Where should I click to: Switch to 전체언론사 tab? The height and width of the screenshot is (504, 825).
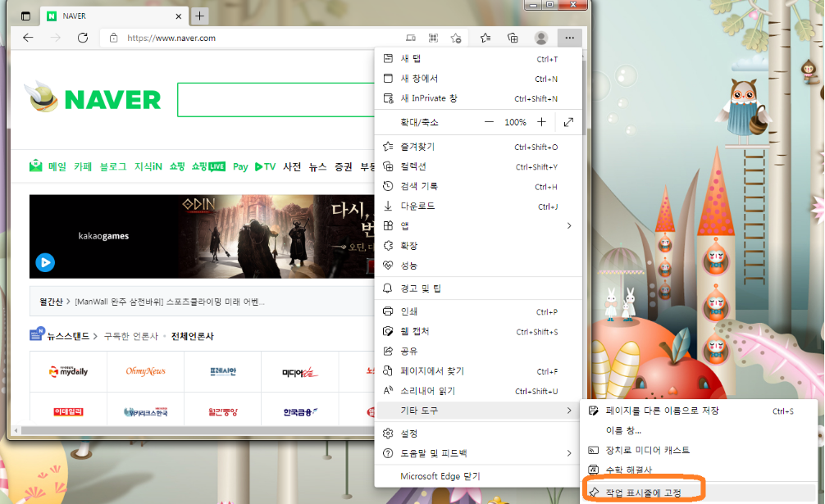tap(193, 336)
